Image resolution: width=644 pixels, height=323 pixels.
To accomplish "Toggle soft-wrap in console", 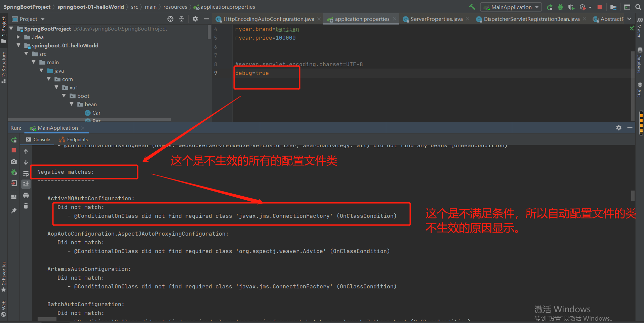I will coord(26,173).
